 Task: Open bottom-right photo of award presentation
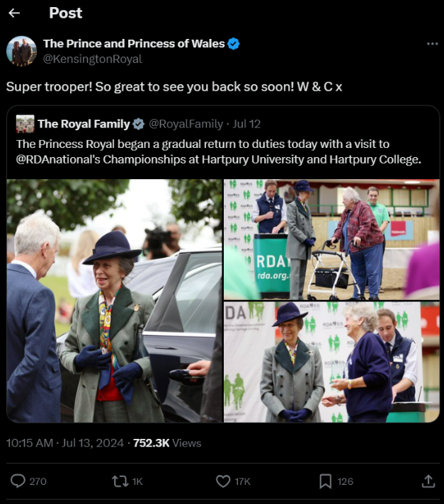(331, 362)
